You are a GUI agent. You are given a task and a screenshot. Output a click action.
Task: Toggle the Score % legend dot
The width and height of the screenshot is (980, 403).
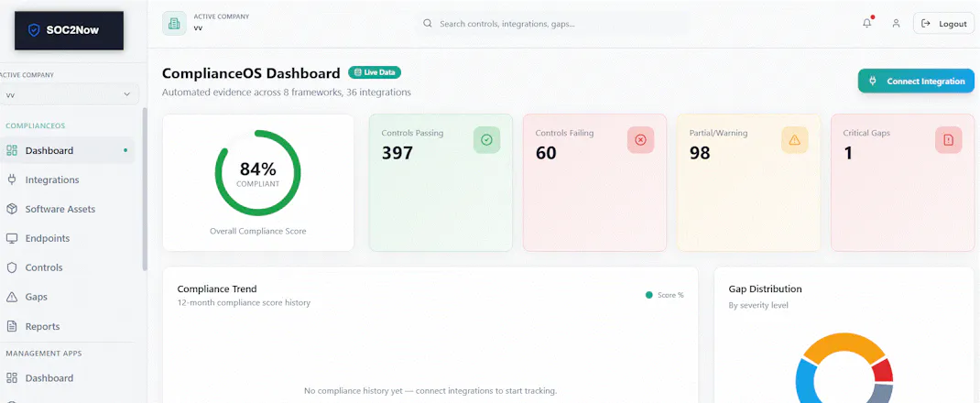(x=648, y=295)
